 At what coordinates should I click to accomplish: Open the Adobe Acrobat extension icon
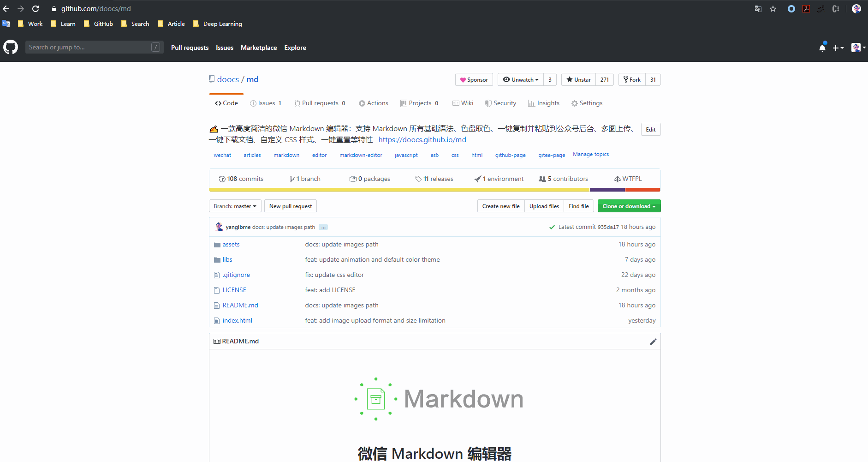(806, 9)
